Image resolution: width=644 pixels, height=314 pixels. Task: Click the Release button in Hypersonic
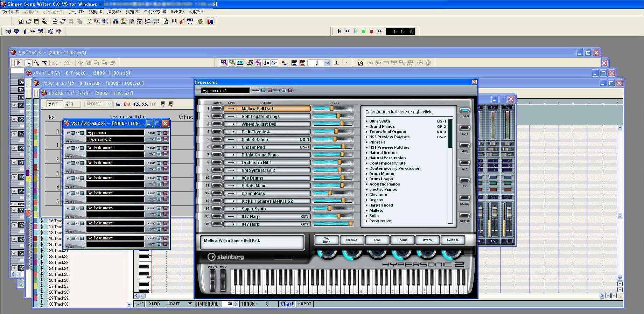(x=453, y=240)
